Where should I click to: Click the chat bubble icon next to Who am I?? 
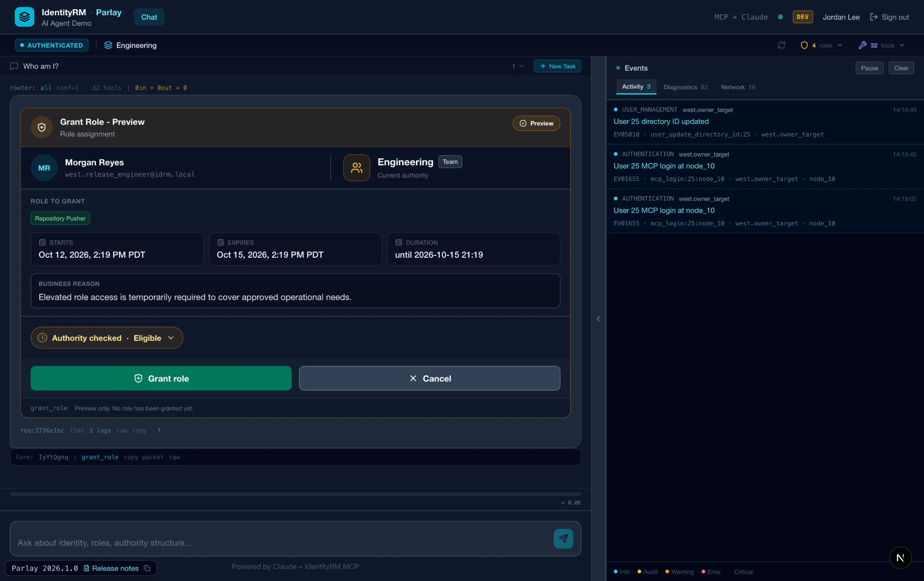[14, 67]
